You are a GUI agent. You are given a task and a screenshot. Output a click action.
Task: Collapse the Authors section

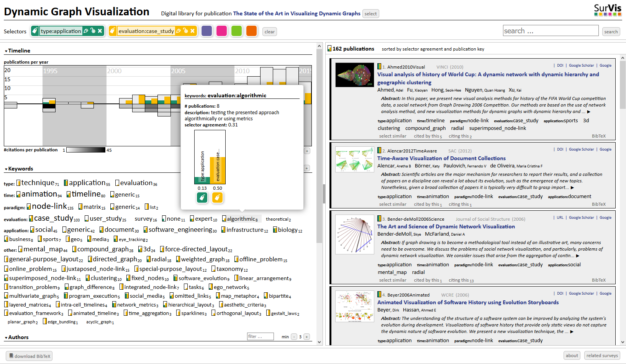pos(16,337)
